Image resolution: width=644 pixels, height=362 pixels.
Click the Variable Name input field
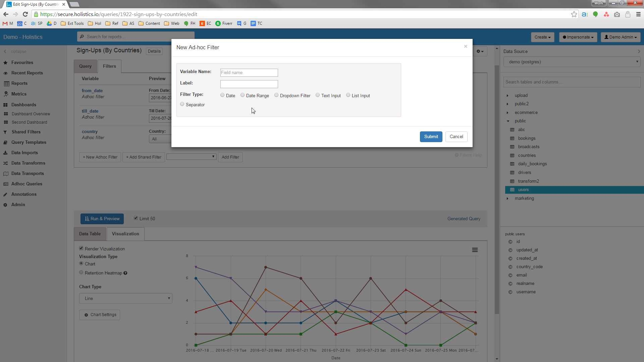(x=249, y=73)
